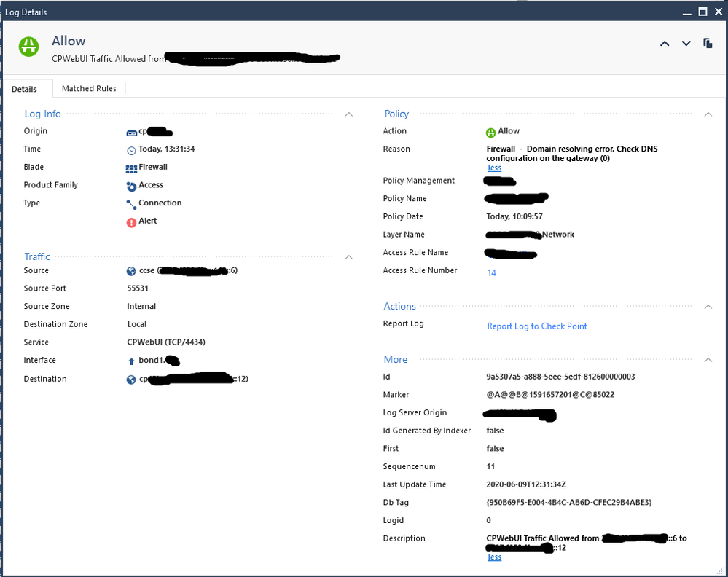Click the Policy section heading

396,114
